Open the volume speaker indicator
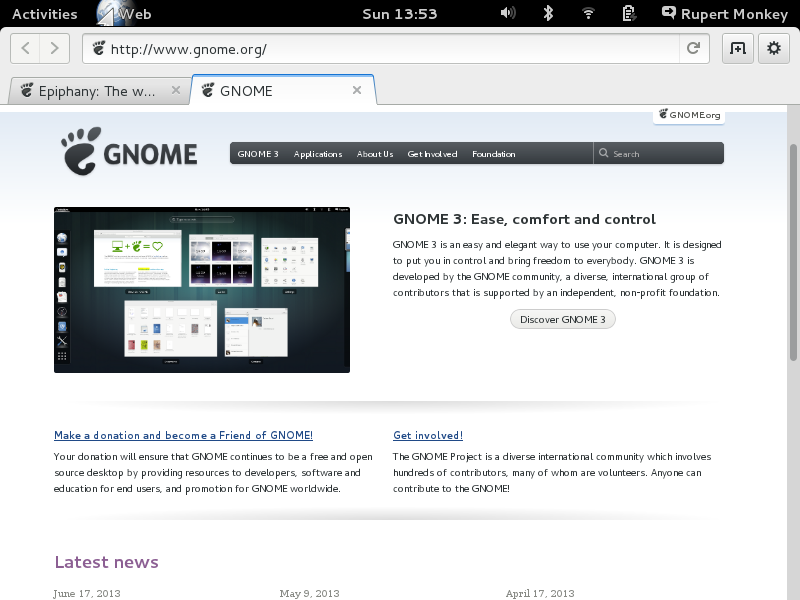Screen dimensions: 800x600 pos(508,13)
